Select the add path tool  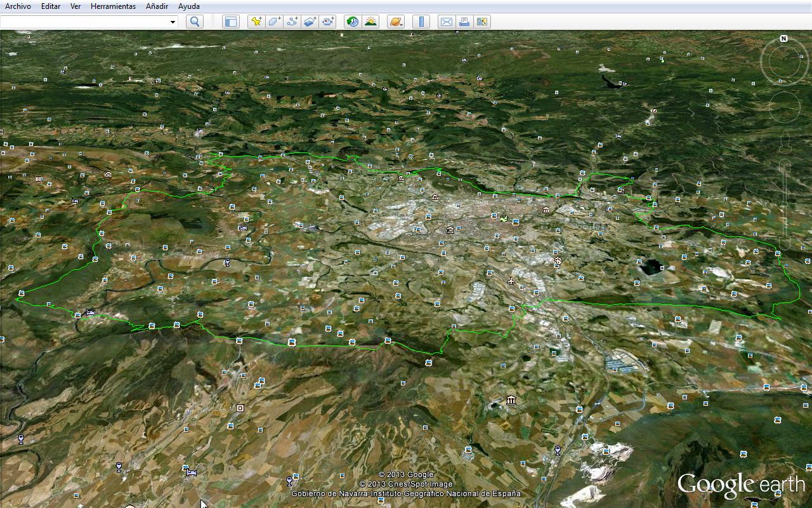tap(292, 22)
